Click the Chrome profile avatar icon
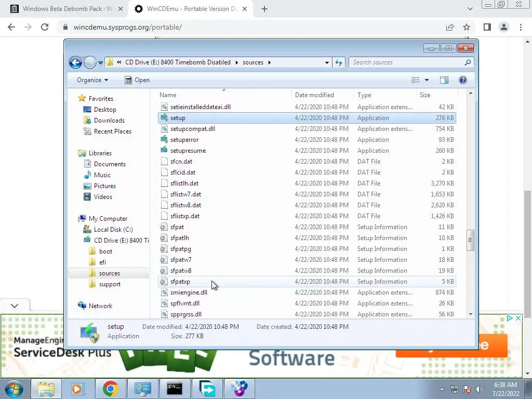Viewport: 532px width, 399px height. tap(504, 27)
